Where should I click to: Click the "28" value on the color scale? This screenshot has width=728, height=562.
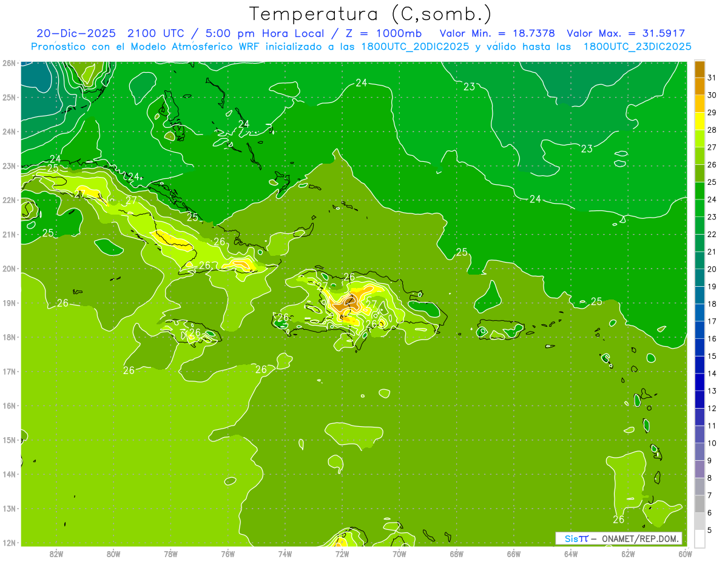click(x=712, y=130)
